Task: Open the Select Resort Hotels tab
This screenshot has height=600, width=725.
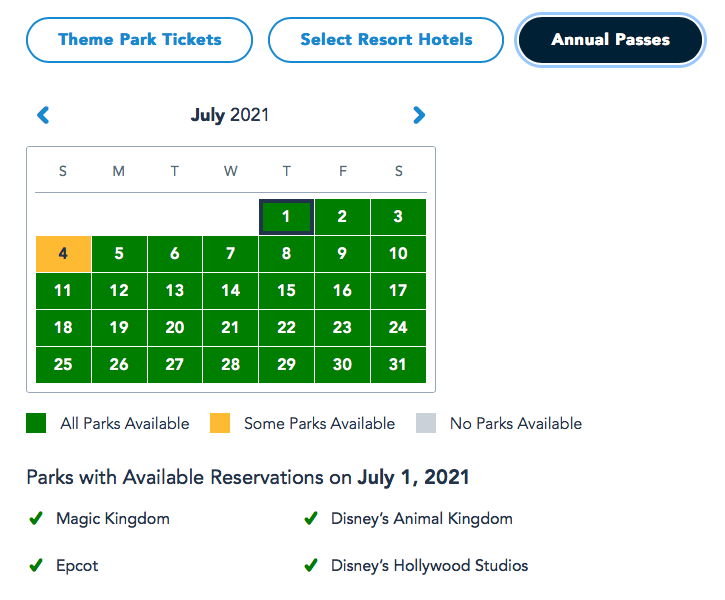Action: point(386,41)
